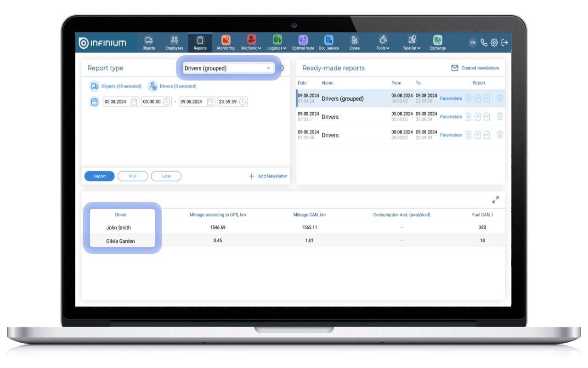Delete the Drivers (grouped) ready-made report

tap(500, 98)
